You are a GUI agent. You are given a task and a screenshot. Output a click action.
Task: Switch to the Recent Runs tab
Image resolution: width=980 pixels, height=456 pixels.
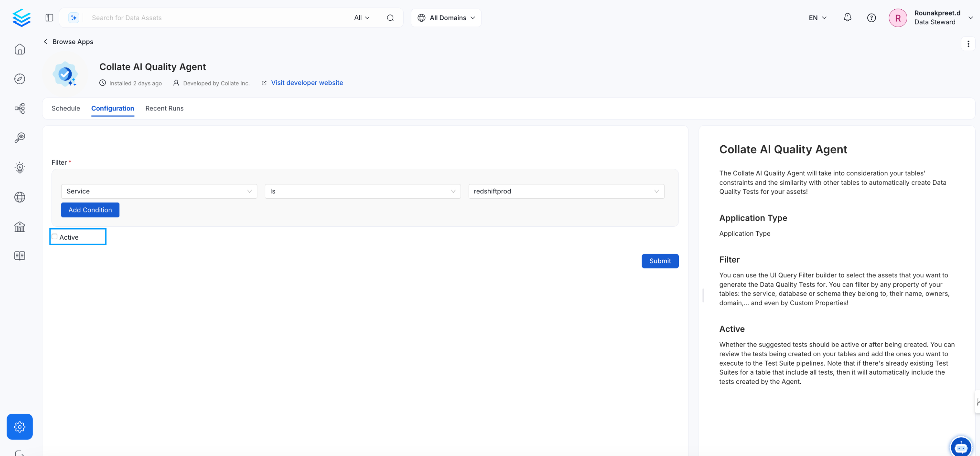164,108
